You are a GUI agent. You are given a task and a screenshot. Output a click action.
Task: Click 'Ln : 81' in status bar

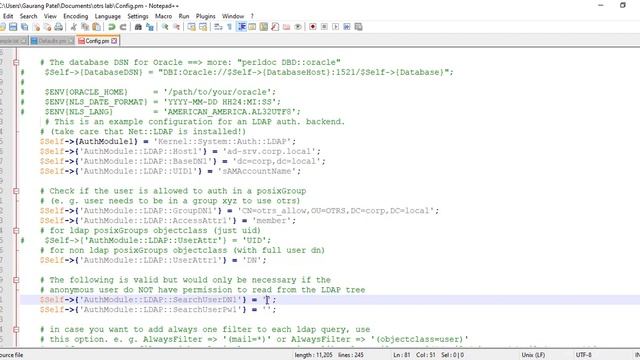point(401,355)
